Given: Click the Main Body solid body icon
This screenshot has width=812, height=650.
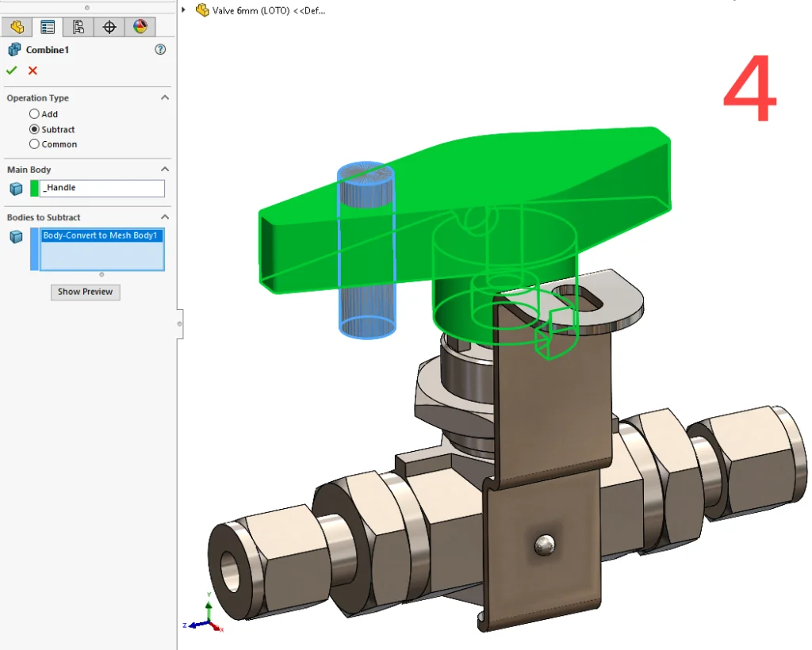Looking at the screenshot, I should 16,189.
